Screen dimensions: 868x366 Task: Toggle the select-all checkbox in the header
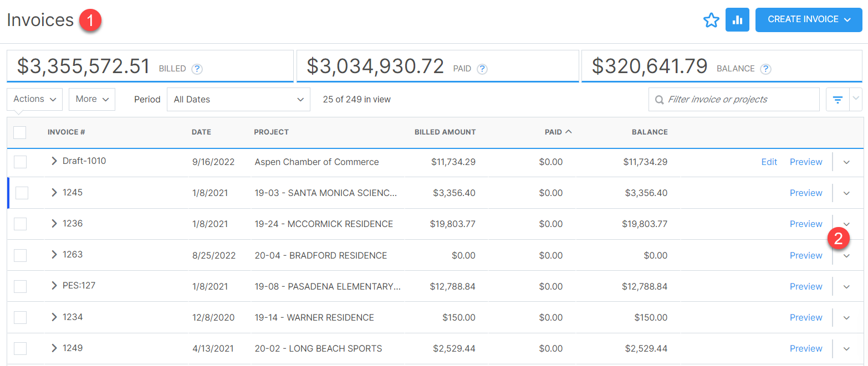(x=20, y=132)
